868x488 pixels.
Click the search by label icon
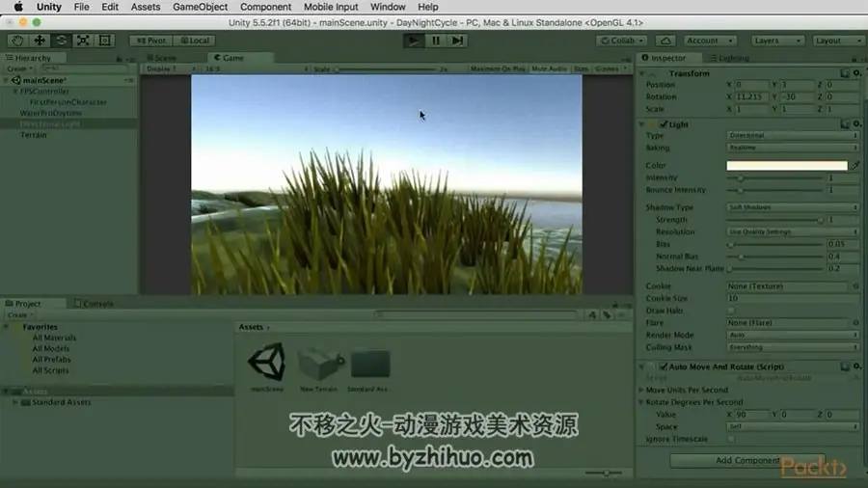607,314
